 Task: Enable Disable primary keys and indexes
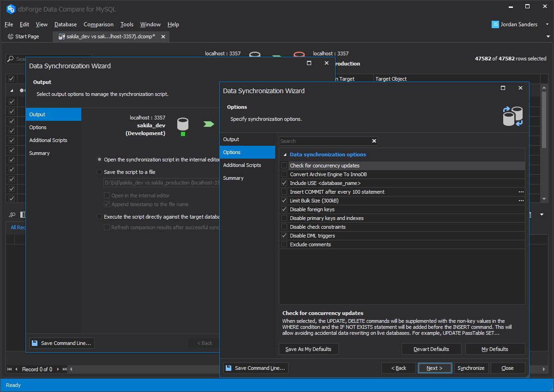pos(284,218)
